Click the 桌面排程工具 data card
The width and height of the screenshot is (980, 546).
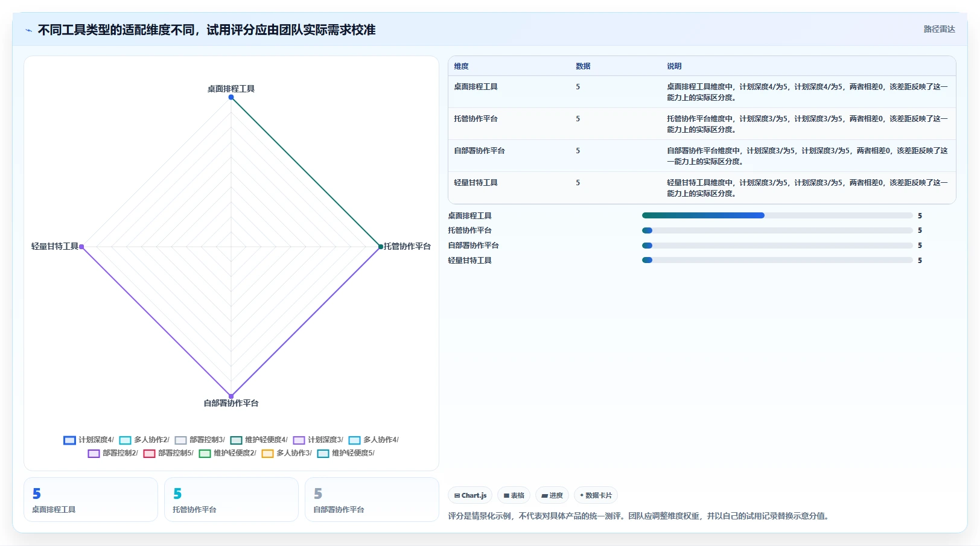[x=91, y=500]
